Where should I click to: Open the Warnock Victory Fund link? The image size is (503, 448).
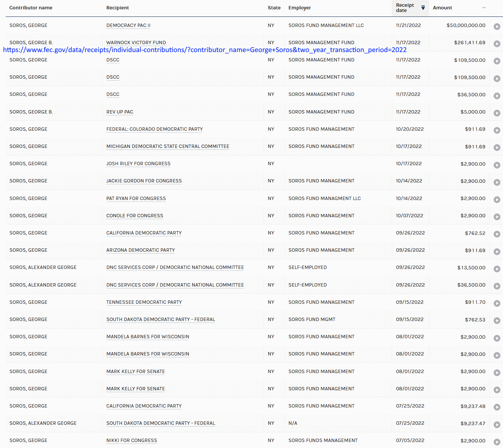(136, 43)
